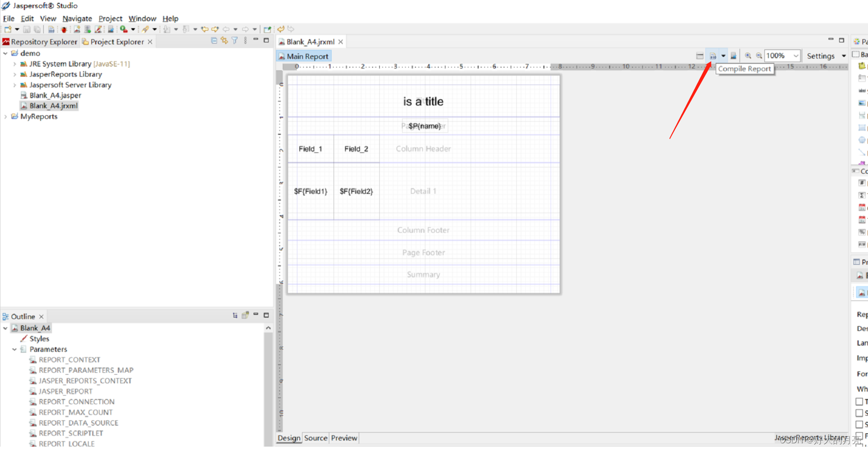Click Collapse All in Project Explorer
Screen dimensions: 868x449
pos(214,41)
